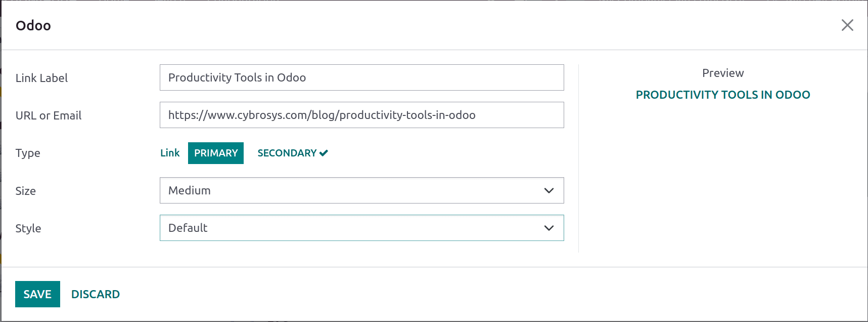Select the Link type option

[x=170, y=153]
